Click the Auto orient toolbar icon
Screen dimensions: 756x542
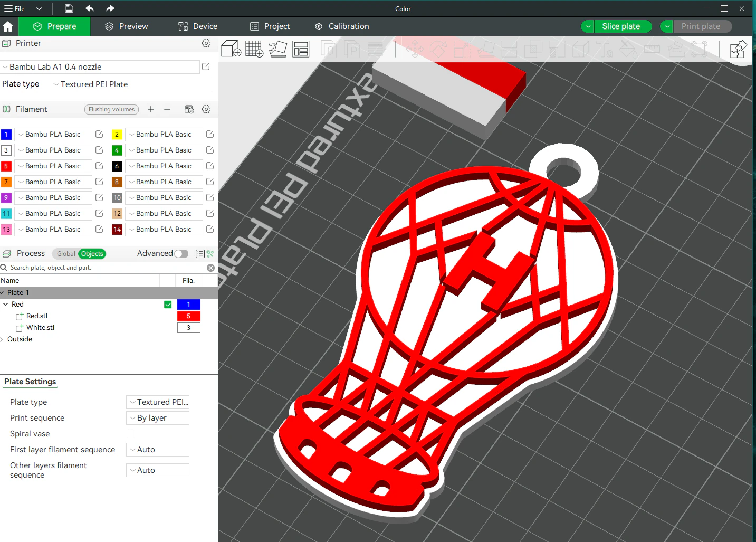point(277,49)
